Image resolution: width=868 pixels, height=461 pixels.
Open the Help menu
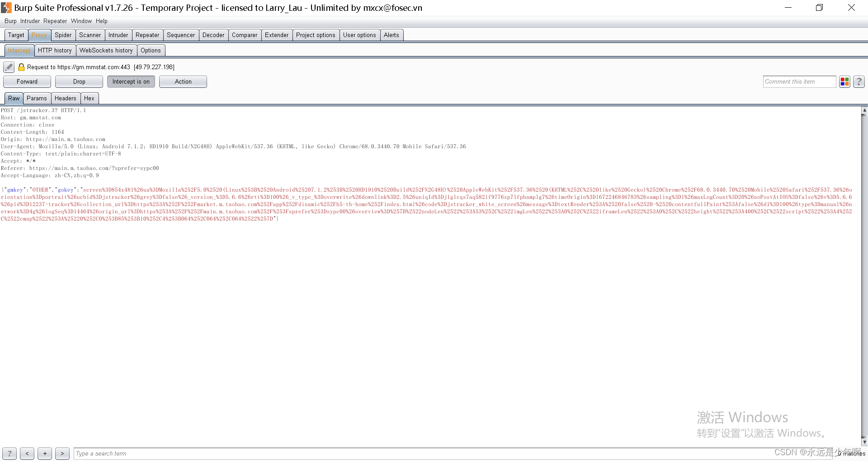click(x=102, y=21)
